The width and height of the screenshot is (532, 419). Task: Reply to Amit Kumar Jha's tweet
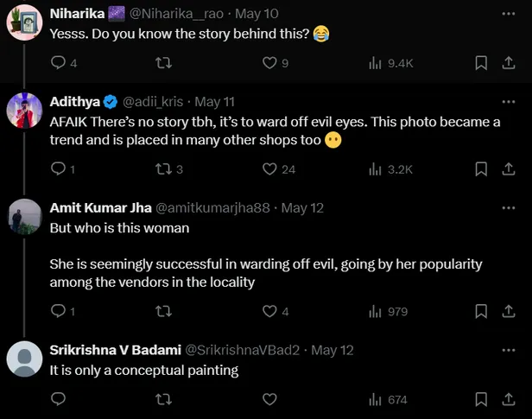(x=59, y=311)
